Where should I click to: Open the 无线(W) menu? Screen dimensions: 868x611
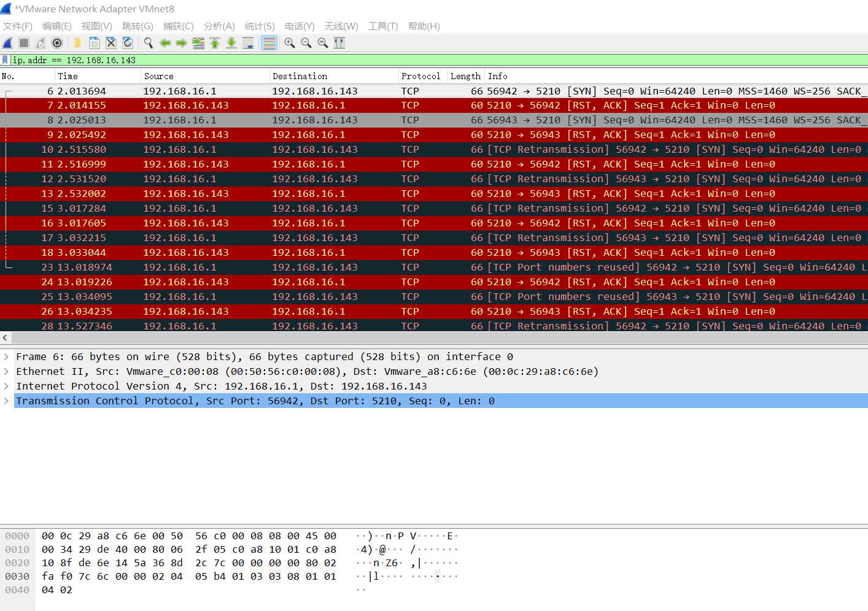pos(341,26)
